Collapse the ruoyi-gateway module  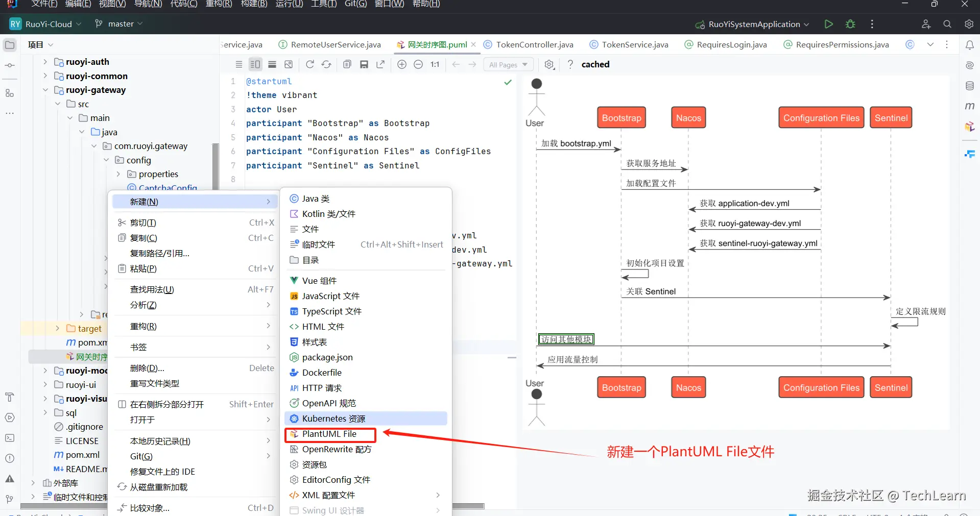tap(45, 90)
